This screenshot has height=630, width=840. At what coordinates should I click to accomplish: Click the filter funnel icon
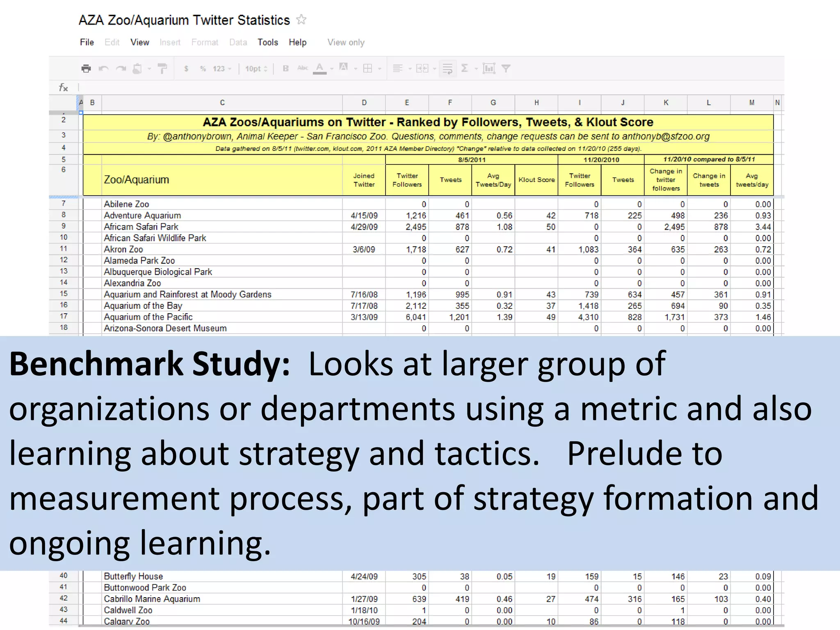pyautogui.click(x=506, y=68)
